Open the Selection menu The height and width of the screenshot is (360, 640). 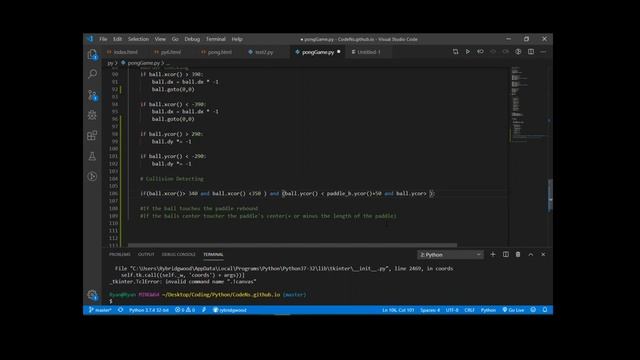[138, 39]
